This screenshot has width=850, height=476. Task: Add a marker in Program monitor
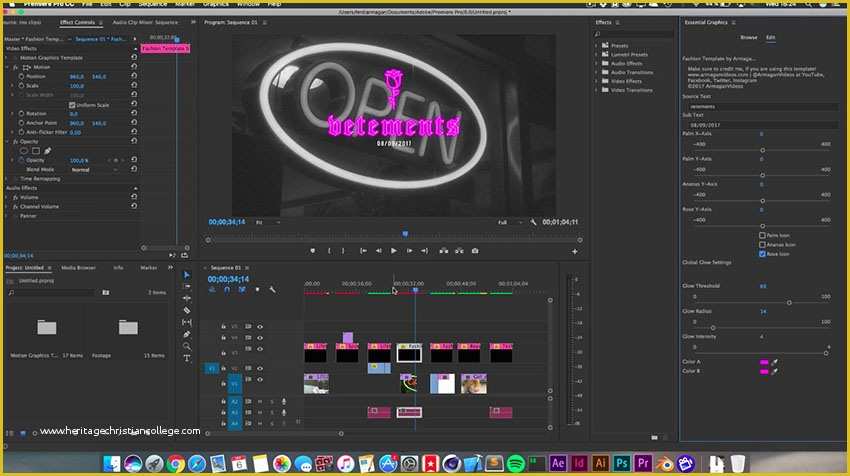312,251
